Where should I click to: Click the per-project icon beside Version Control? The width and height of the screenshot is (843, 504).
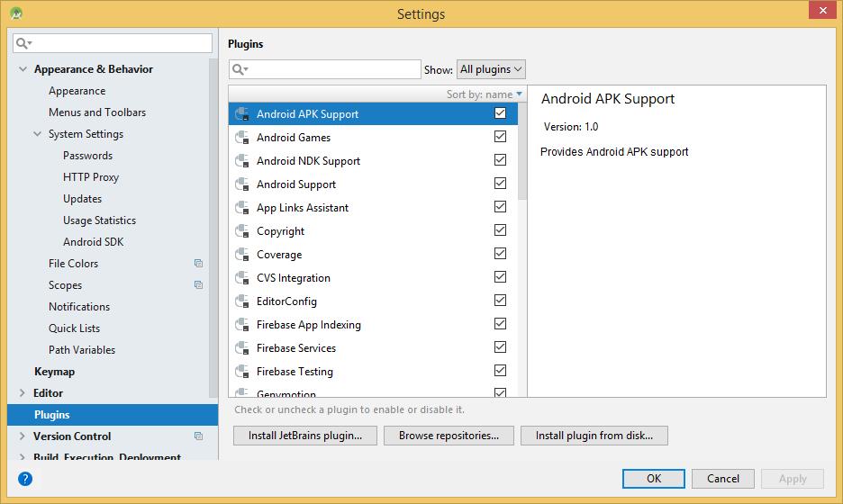click(198, 436)
